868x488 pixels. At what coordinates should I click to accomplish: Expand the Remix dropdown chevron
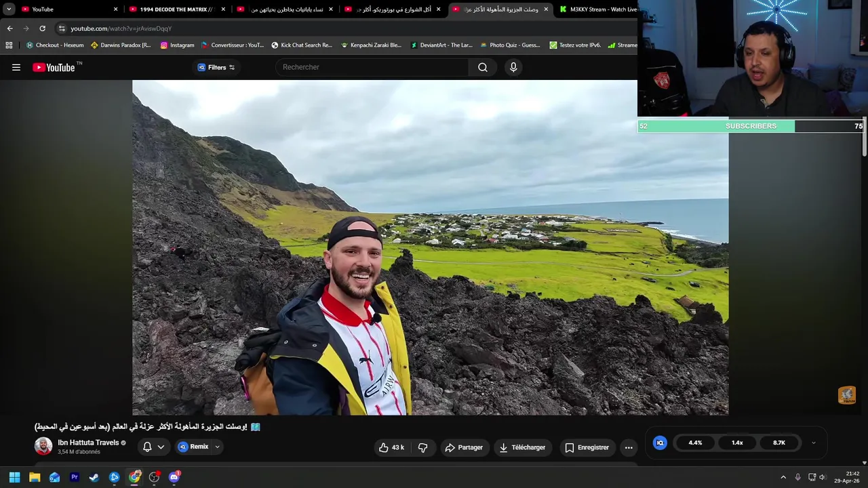pyautogui.click(x=218, y=447)
